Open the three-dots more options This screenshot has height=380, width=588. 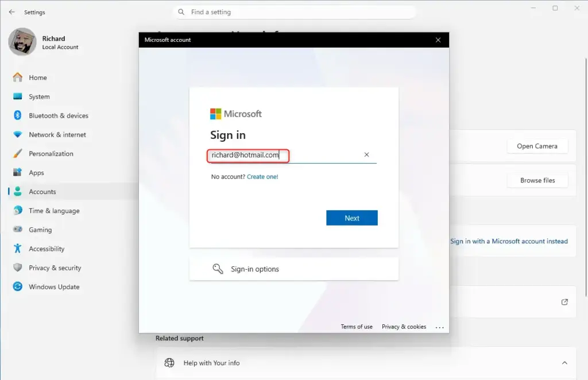click(439, 327)
